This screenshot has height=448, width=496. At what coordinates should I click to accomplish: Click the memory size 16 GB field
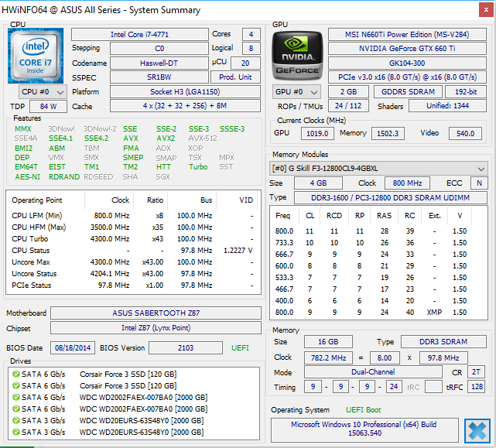[x=328, y=342]
